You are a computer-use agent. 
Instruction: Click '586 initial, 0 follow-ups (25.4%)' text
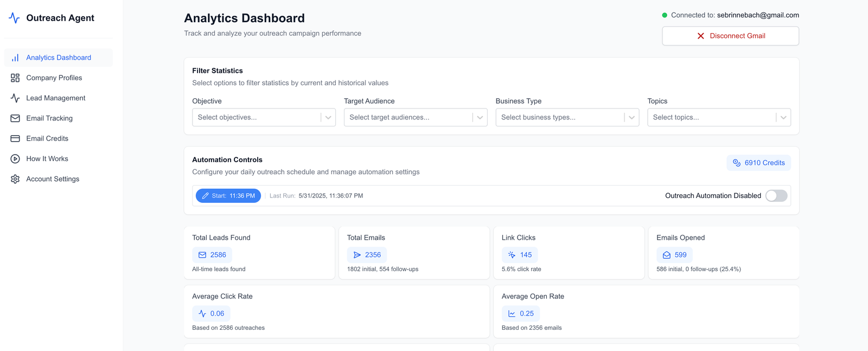[699, 269]
